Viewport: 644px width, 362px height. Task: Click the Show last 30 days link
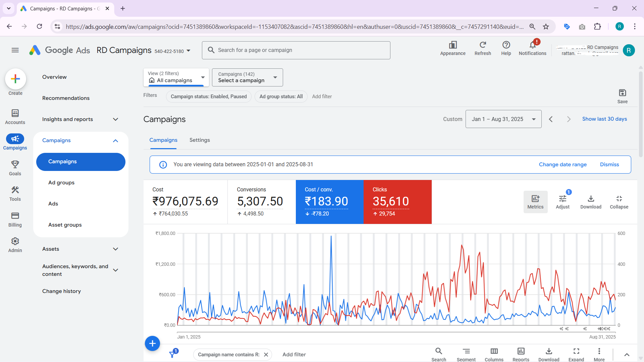pyautogui.click(x=604, y=119)
